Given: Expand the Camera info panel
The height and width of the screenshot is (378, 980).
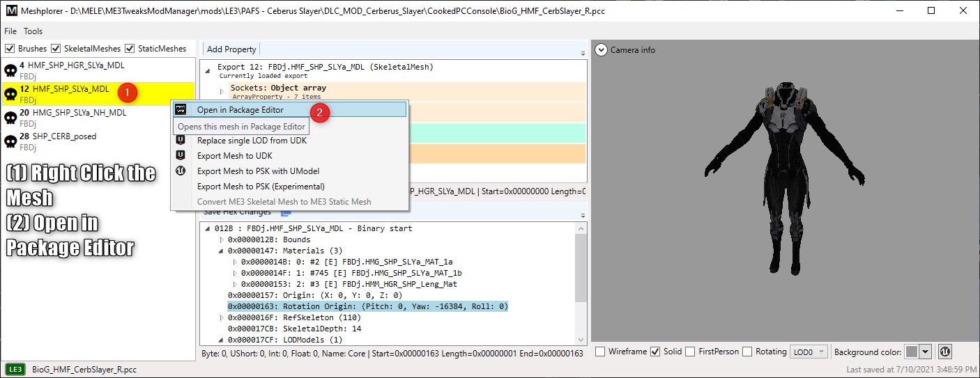Looking at the screenshot, I should click(x=601, y=49).
